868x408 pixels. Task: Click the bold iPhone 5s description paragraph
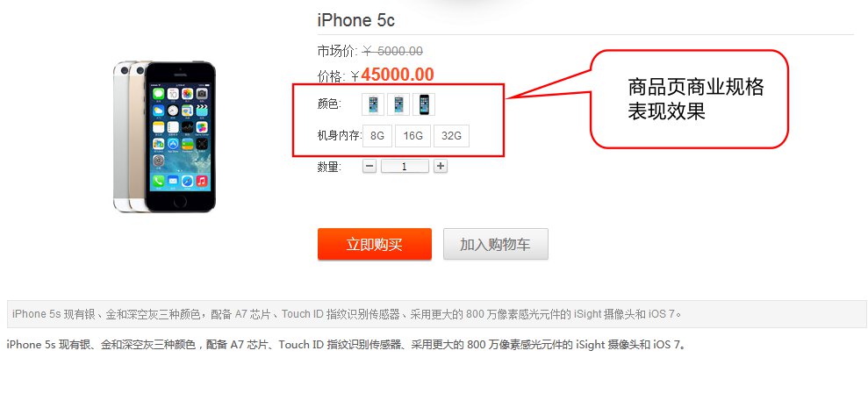pyautogui.click(x=347, y=345)
